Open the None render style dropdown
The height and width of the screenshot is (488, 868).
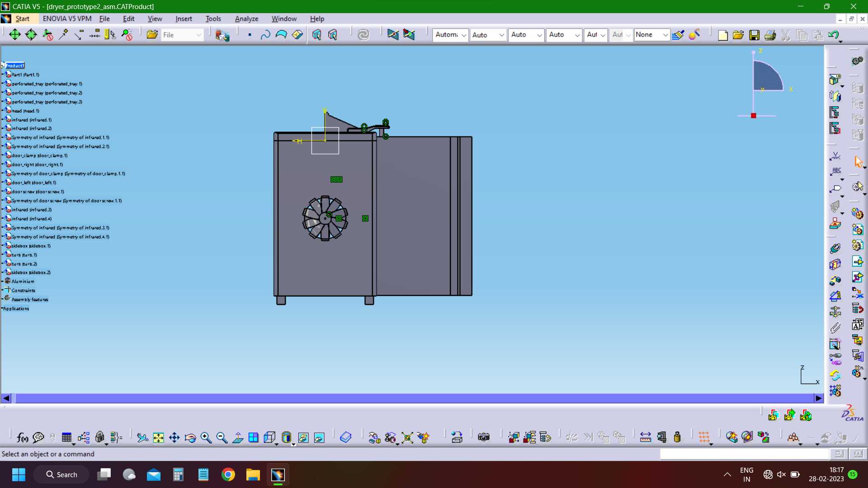point(651,35)
